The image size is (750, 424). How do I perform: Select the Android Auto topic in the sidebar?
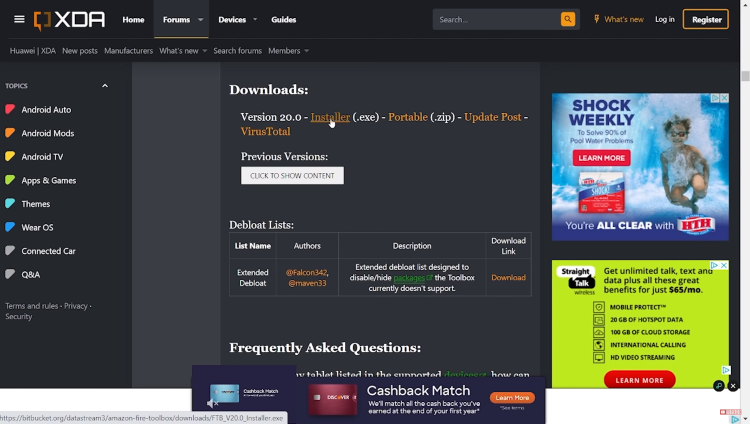(46, 110)
